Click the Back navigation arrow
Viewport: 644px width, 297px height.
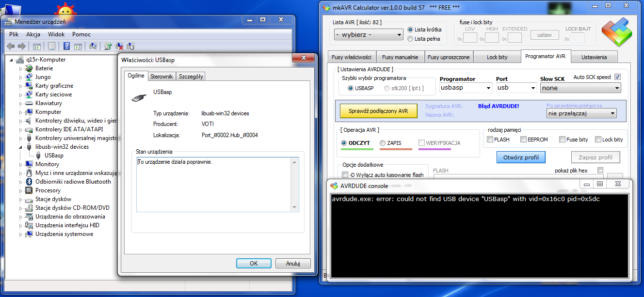click(x=10, y=46)
